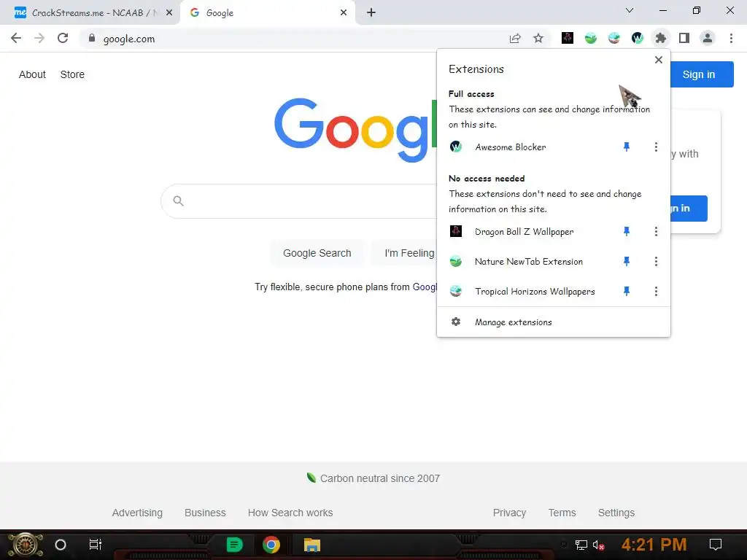Bookmark this tab with the star icon
The image size is (747, 560).
click(x=538, y=38)
